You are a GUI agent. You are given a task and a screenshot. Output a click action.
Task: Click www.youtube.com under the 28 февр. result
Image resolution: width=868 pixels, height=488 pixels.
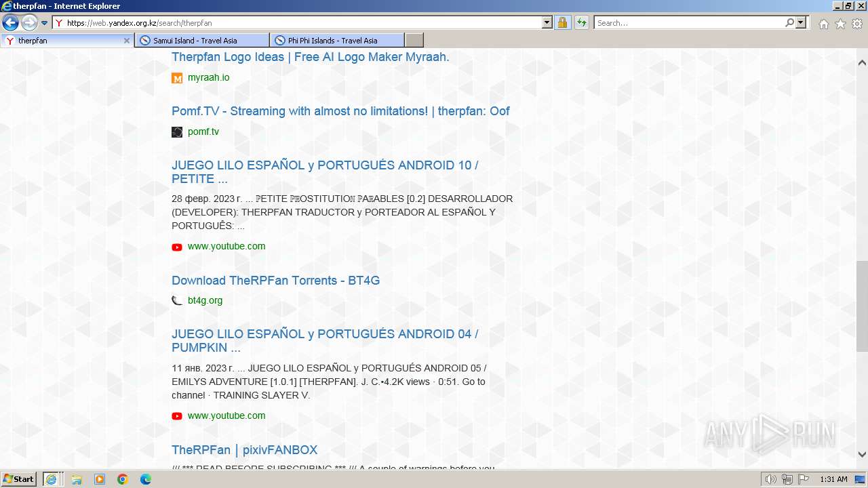[226, 246]
